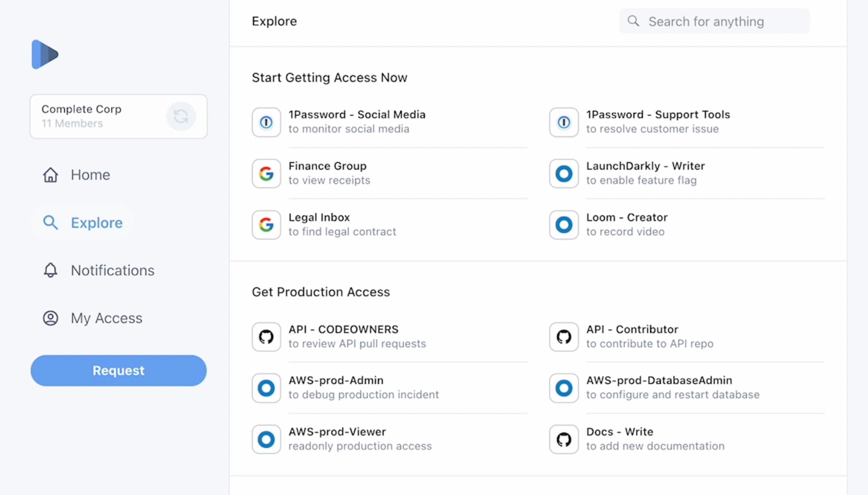Click 'to contribute to API repo' description
This screenshot has width=868, height=495.
click(650, 344)
